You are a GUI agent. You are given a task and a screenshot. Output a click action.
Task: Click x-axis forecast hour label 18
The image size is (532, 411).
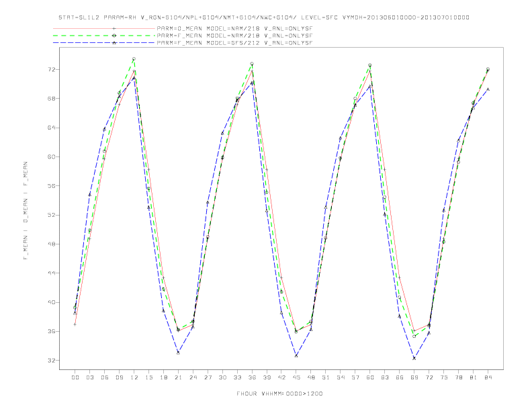(x=163, y=377)
